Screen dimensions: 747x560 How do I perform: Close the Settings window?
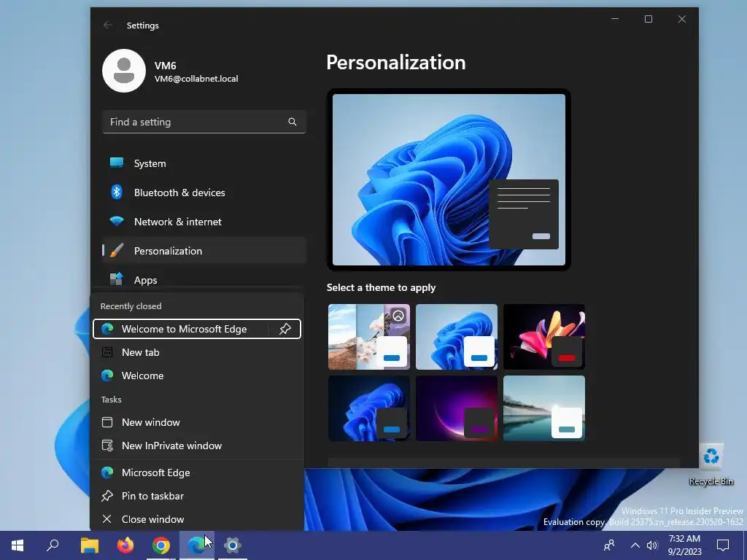click(x=682, y=19)
